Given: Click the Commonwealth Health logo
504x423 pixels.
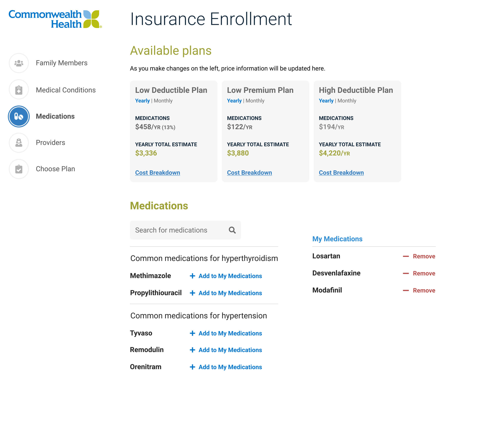Looking at the screenshot, I should click(x=55, y=19).
